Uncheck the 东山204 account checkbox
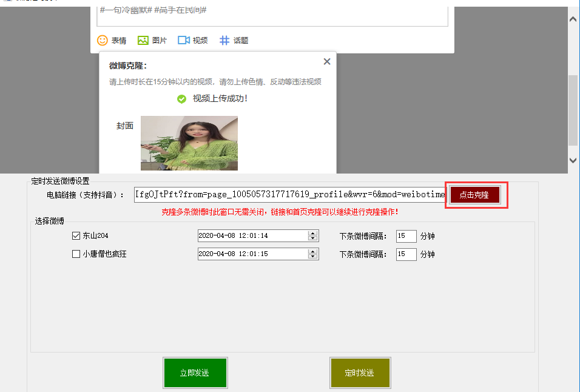Image resolution: width=580 pixels, height=392 pixels. [76, 235]
